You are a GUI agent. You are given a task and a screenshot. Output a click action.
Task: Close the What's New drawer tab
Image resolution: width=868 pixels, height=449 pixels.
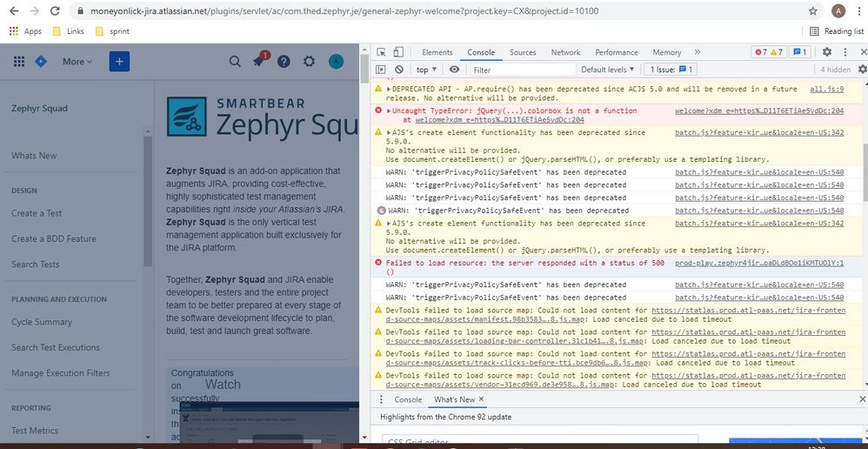pos(481,399)
